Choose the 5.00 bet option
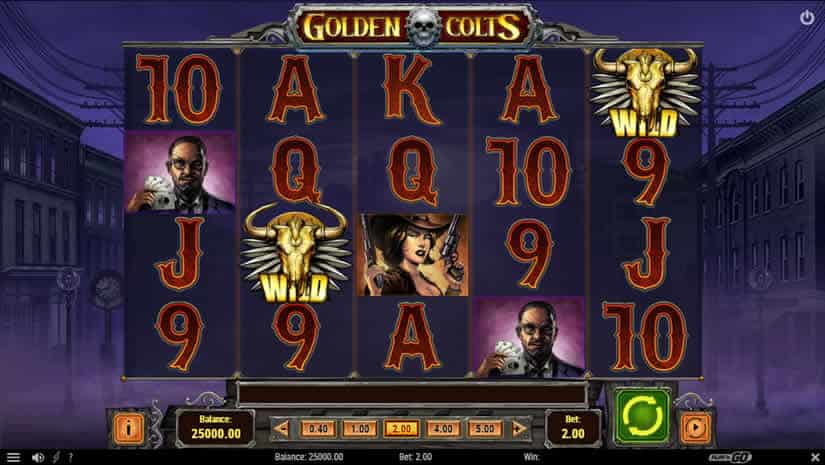 [485, 429]
